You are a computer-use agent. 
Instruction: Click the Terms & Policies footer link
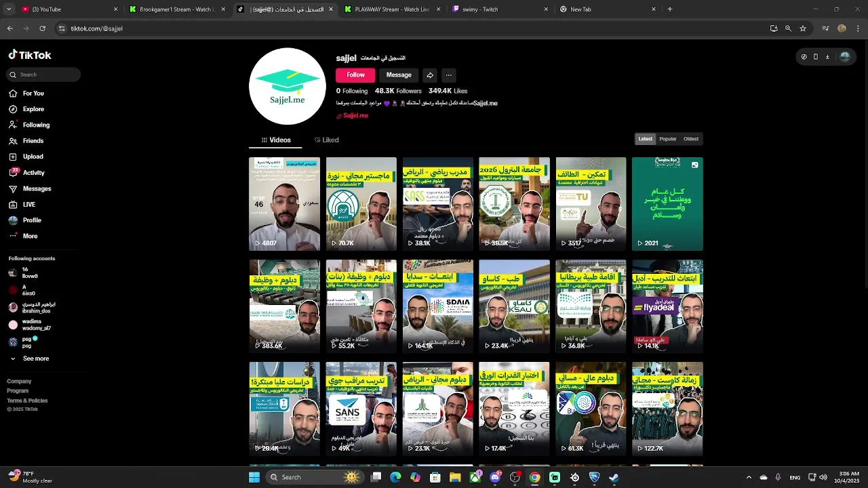(x=27, y=401)
